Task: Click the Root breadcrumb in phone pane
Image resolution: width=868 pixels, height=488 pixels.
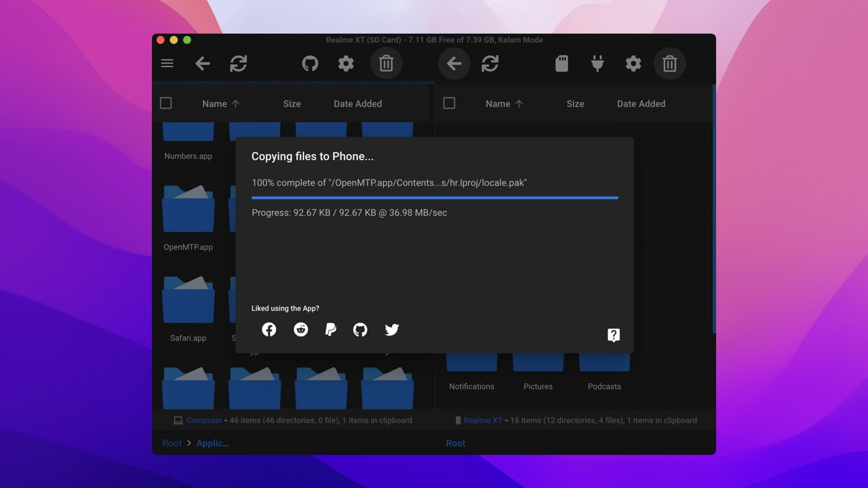Action: (x=456, y=443)
